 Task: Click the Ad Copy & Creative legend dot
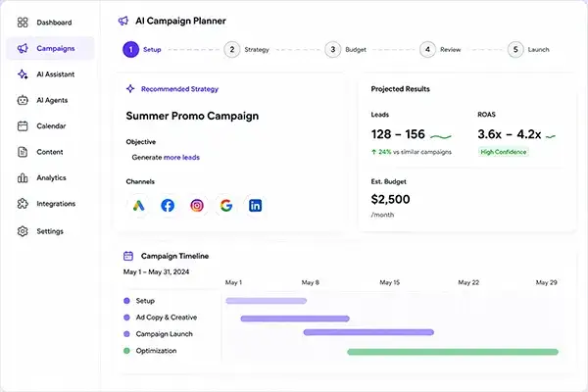[126, 318]
